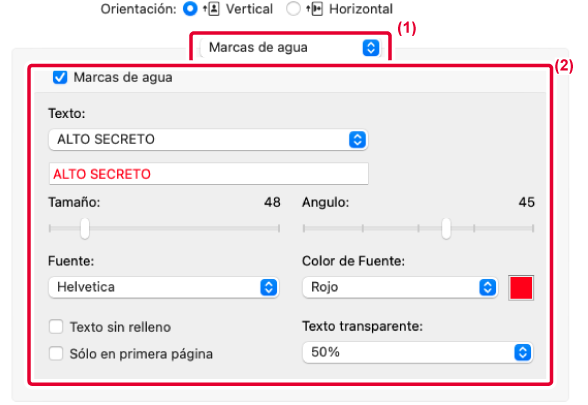Open the Texto ALTO SECRETO dropdown
588x405 pixels.
tap(208, 140)
